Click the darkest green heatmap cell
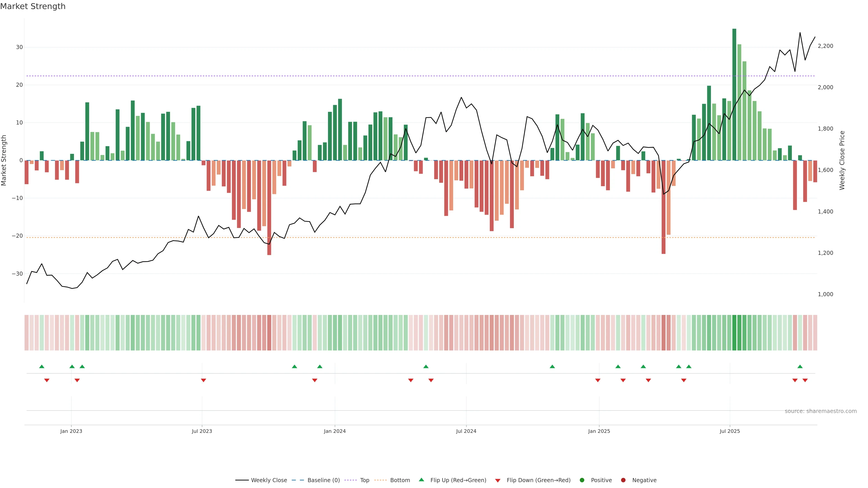868x488 pixels. (734, 332)
